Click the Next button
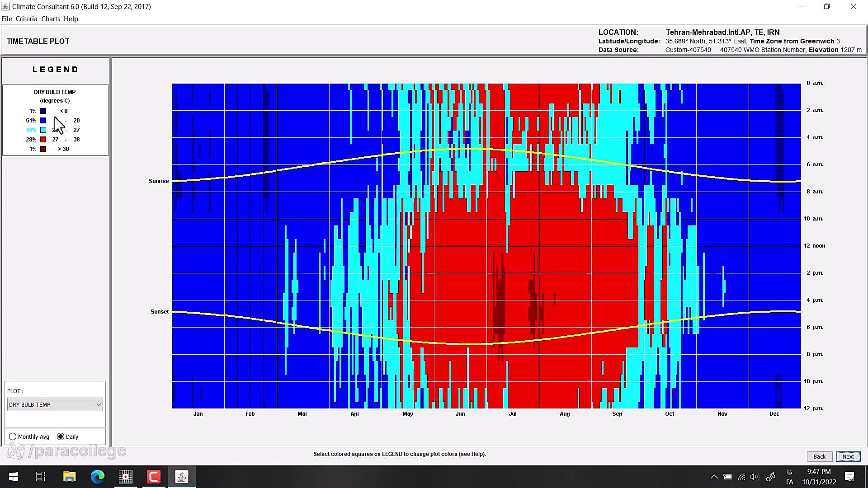Viewport: 868px width, 488px height. [x=848, y=456]
